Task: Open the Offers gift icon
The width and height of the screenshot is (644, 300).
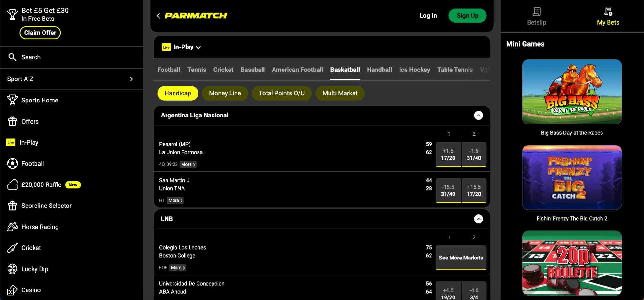Action: point(12,121)
